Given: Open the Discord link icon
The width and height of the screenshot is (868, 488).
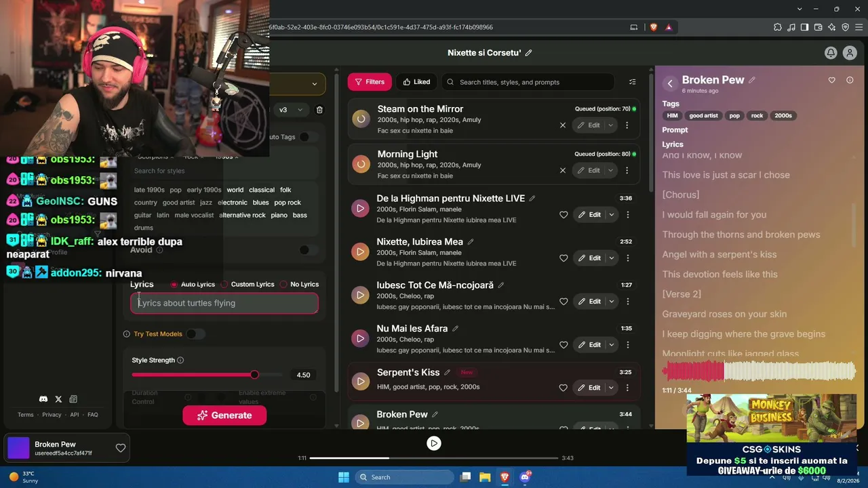Looking at the screenshot, I should coord(43,399).
